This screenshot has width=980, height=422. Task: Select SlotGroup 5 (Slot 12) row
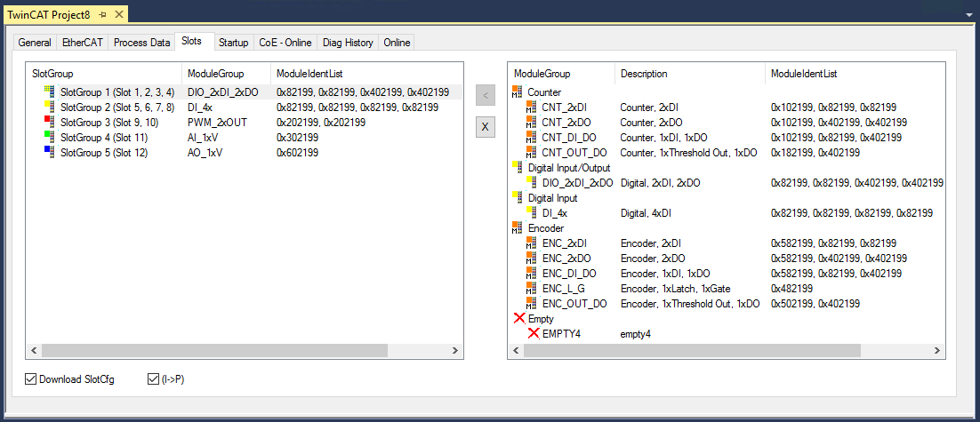(245, 152)
